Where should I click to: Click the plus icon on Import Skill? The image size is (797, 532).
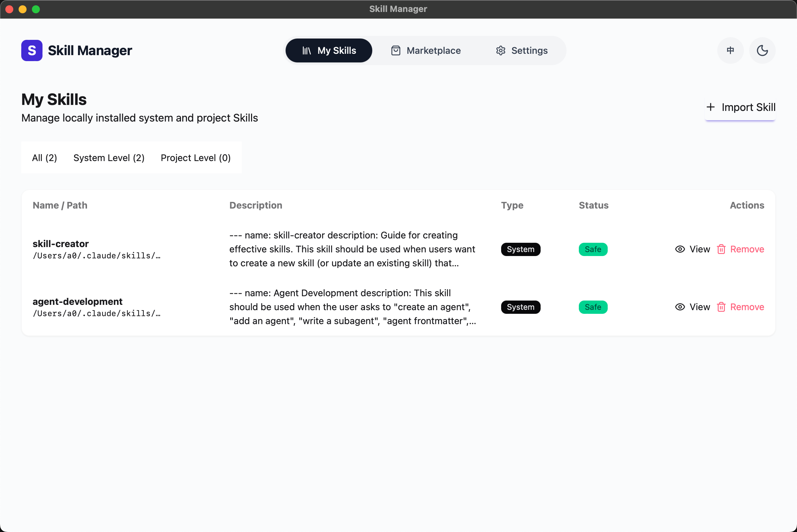tap(710, 107)
